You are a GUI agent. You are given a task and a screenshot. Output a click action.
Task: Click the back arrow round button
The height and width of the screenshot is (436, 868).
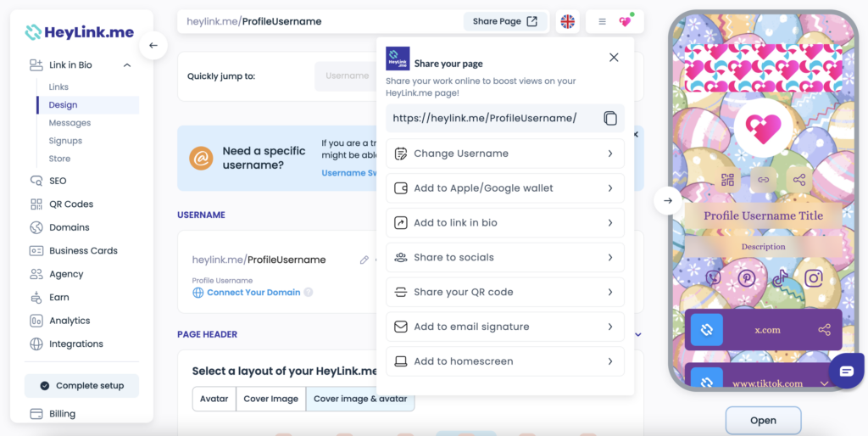[153, 46]
